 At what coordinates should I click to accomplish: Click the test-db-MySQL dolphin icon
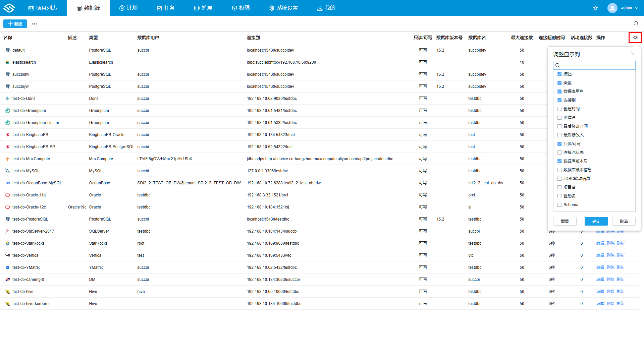7,171
